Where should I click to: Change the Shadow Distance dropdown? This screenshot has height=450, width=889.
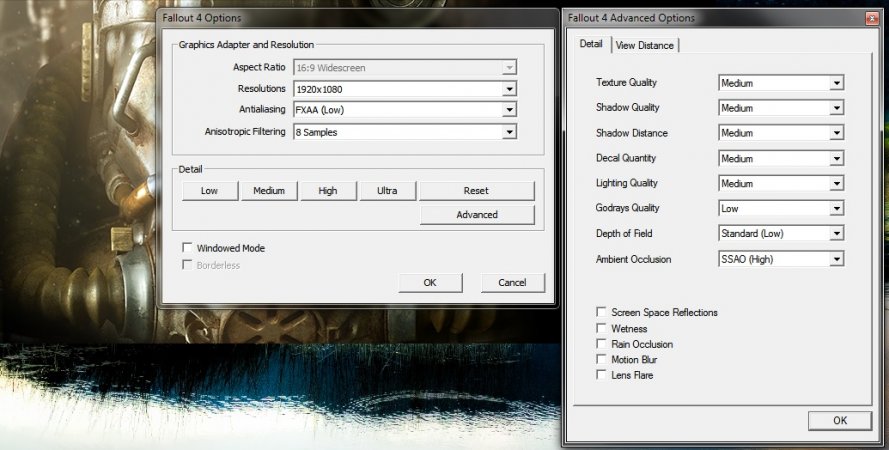pos(781,133)
